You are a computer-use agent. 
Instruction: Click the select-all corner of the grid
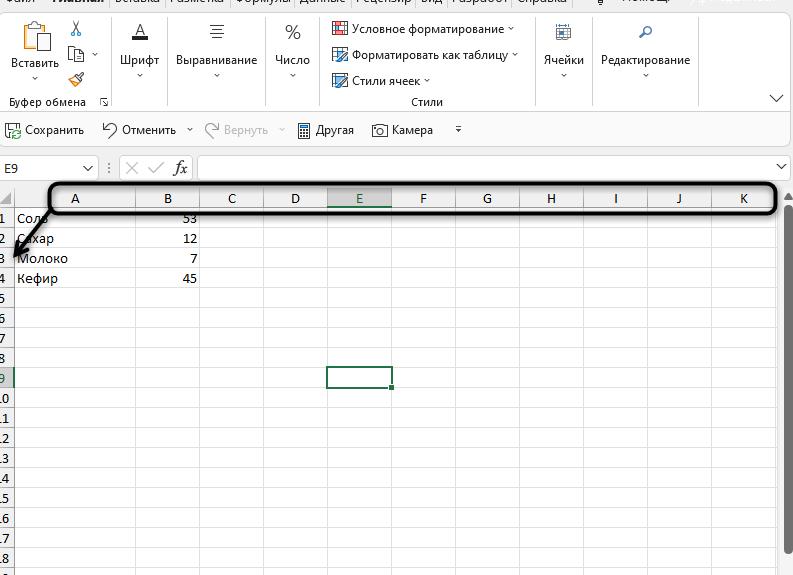(x=6, y=198)
